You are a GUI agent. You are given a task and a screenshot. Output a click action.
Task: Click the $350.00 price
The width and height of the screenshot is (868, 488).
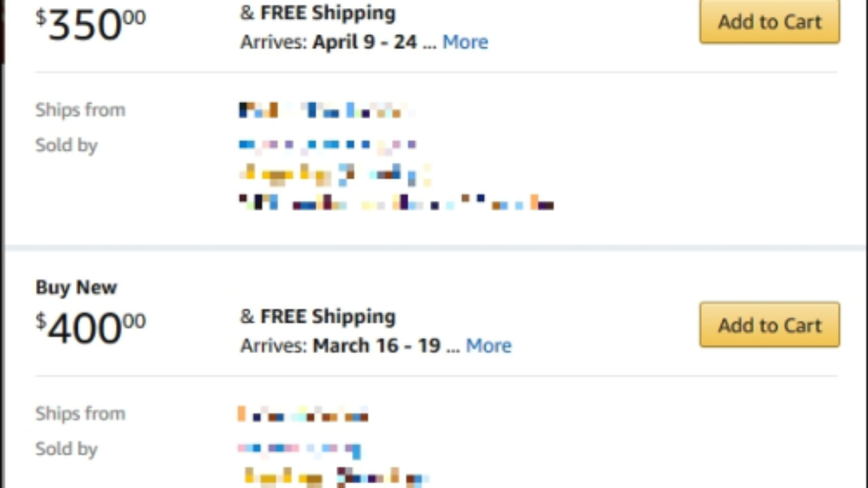click(x=91, y=25)
